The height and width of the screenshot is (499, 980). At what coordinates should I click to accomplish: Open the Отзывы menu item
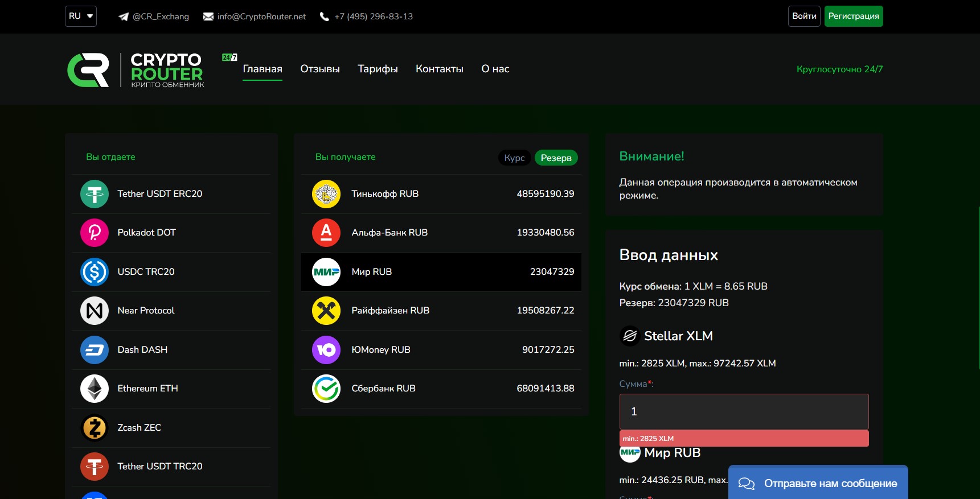(x=320, y=69)
